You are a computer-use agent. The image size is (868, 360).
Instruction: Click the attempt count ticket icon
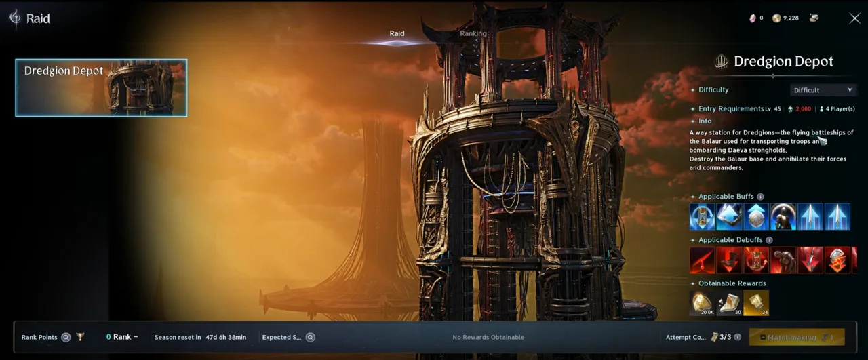pyautogui.click(x=713, y=336)
